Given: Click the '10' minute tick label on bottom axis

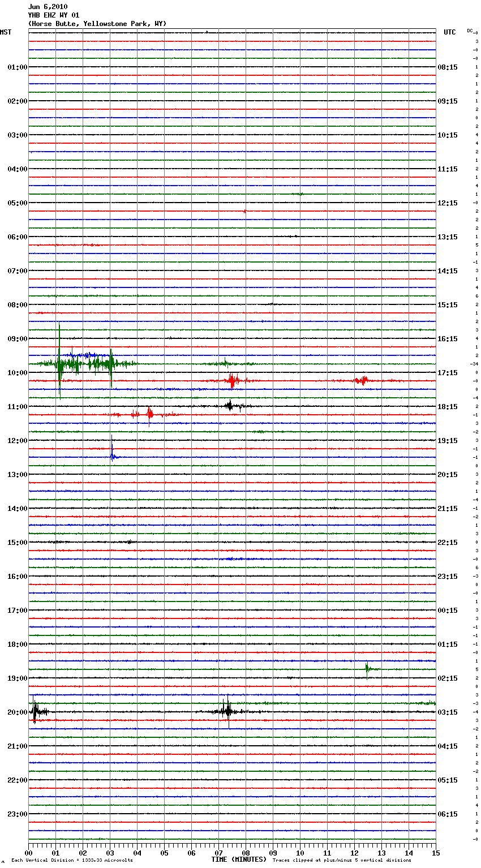Looking at the screenshot, I should point(300,853).
